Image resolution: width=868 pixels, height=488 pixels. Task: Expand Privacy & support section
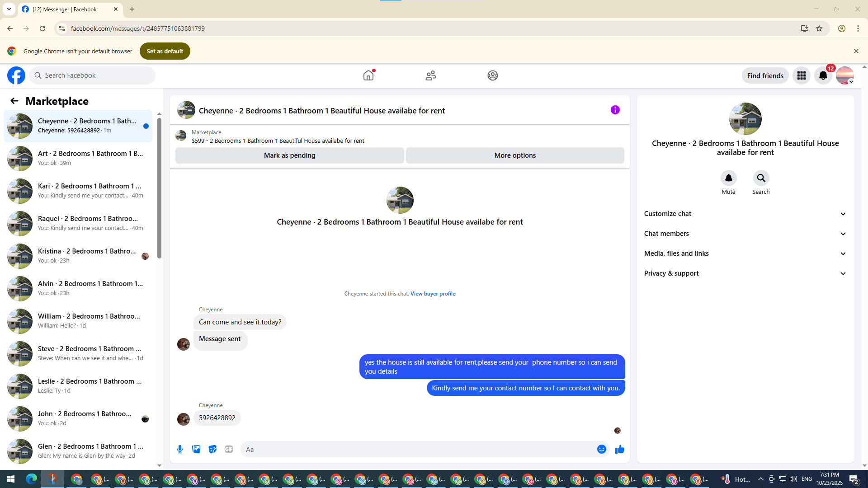745,273
